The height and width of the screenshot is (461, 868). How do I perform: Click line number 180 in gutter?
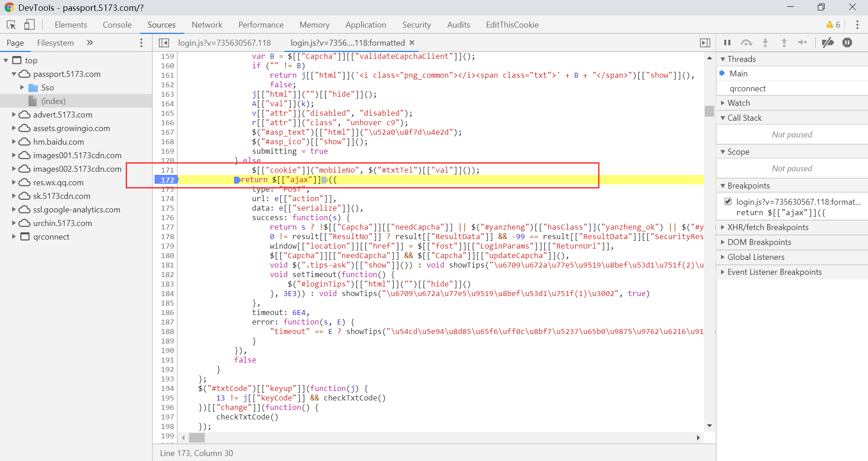tap(167, 256)
